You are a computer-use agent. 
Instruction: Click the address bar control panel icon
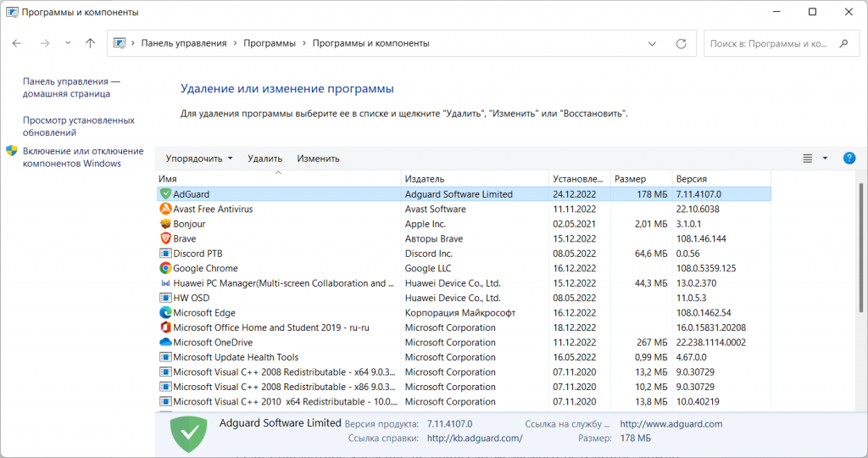click(120, 43)
